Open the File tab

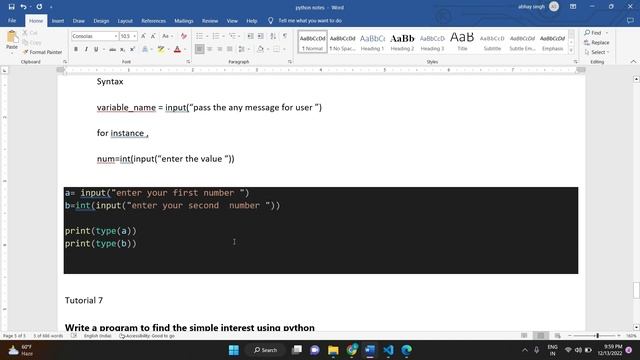click(x=12, y=20)
